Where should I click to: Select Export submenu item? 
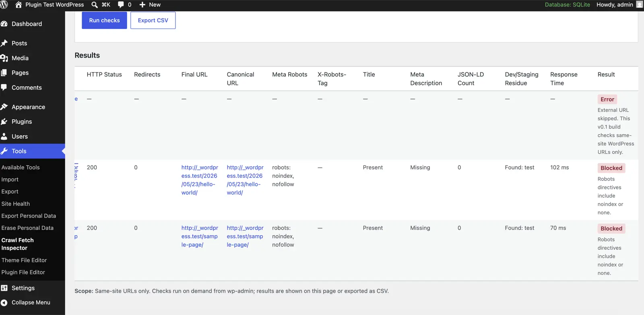(x=10, y=191)
